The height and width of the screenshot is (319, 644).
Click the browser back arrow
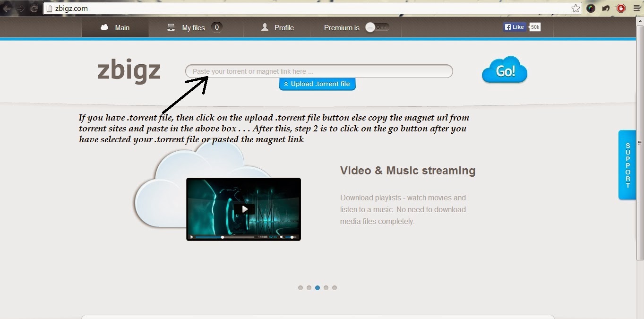[x=7, y=9]
